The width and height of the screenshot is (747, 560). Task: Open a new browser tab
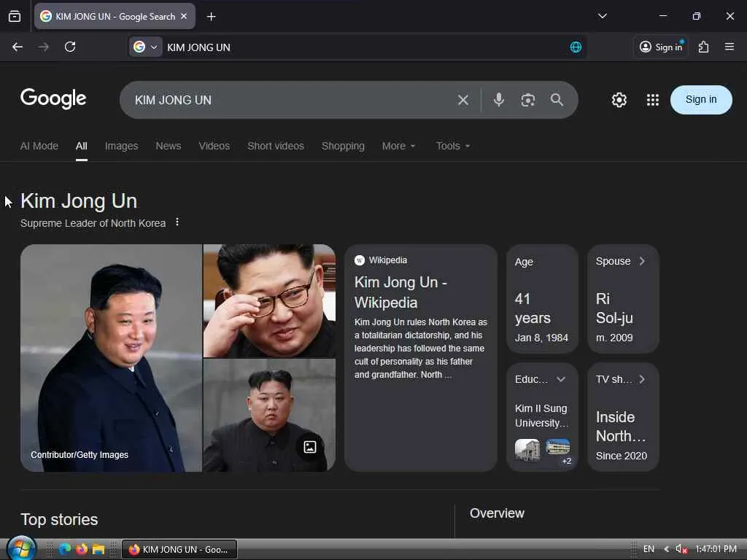[x=211, y=17]
